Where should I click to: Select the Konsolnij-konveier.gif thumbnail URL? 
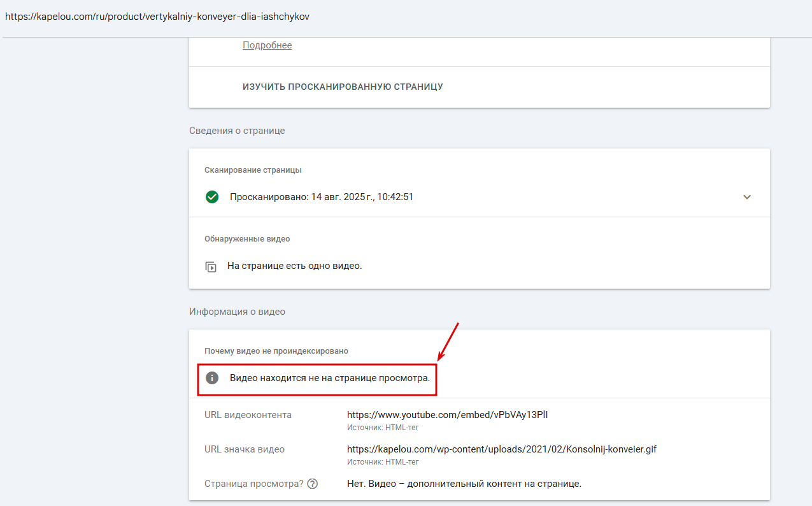coord(502,449)
